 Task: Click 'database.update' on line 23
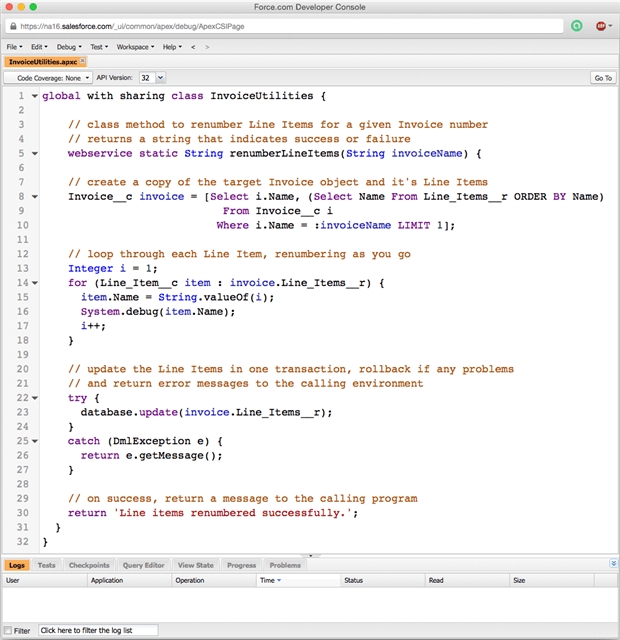129,413
